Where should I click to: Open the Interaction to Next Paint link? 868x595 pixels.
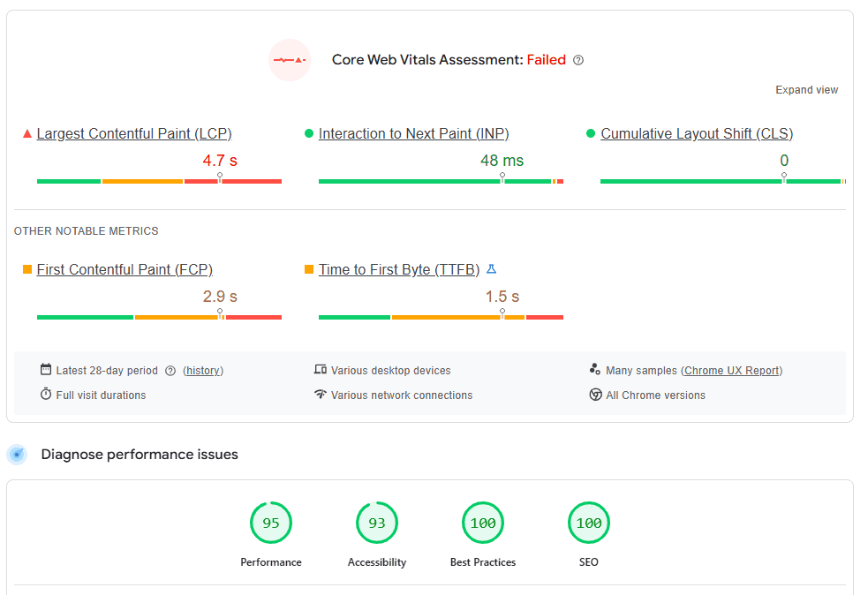[x=413, y=133]
